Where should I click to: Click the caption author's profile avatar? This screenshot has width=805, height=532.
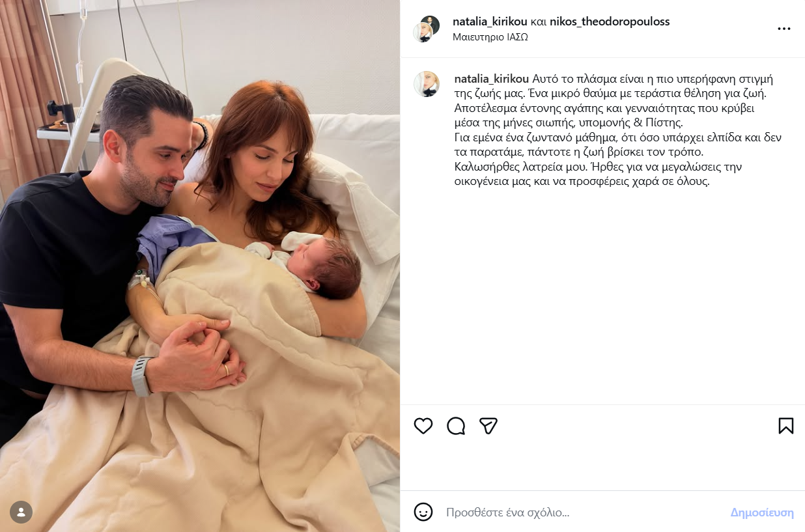click(427, 84)
